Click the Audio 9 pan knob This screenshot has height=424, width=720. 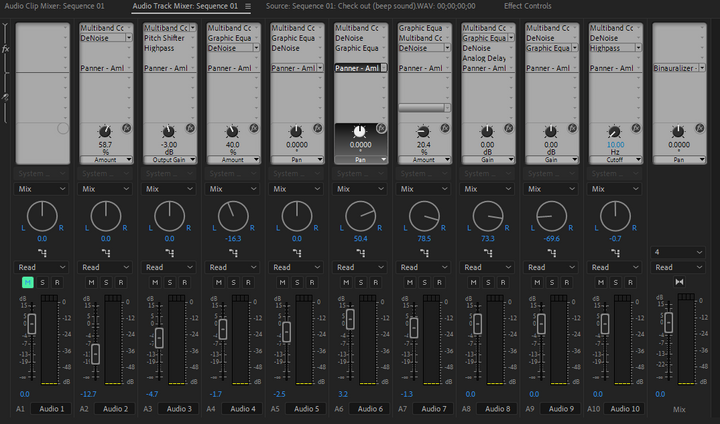pyautogui.click(x=551, y=216)
